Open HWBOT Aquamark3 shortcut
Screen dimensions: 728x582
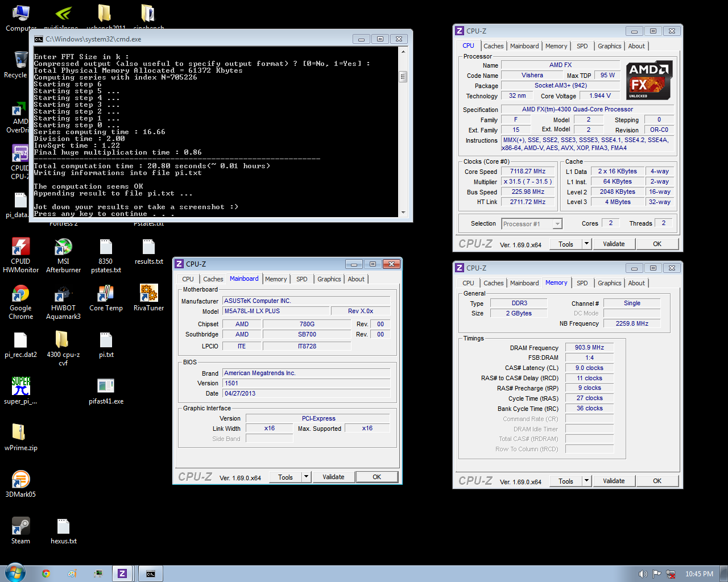(63, 302)
